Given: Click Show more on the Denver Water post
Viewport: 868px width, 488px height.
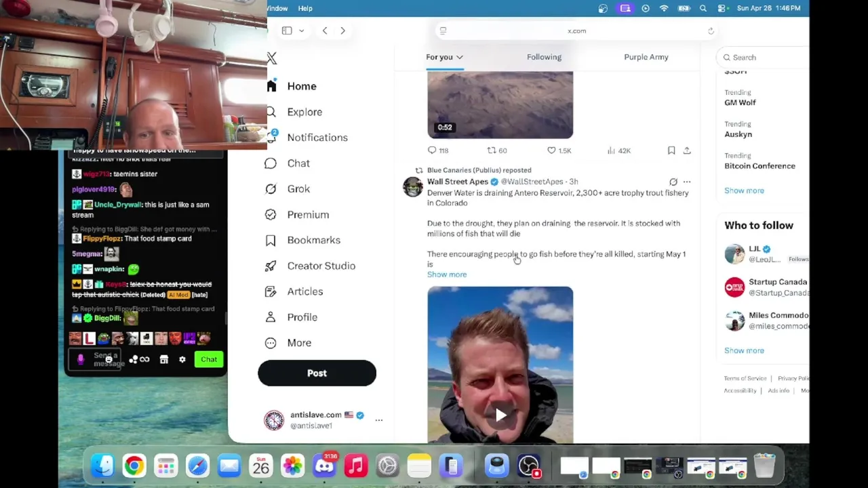Looking at the screenshot, I should (x=447, y=274).
